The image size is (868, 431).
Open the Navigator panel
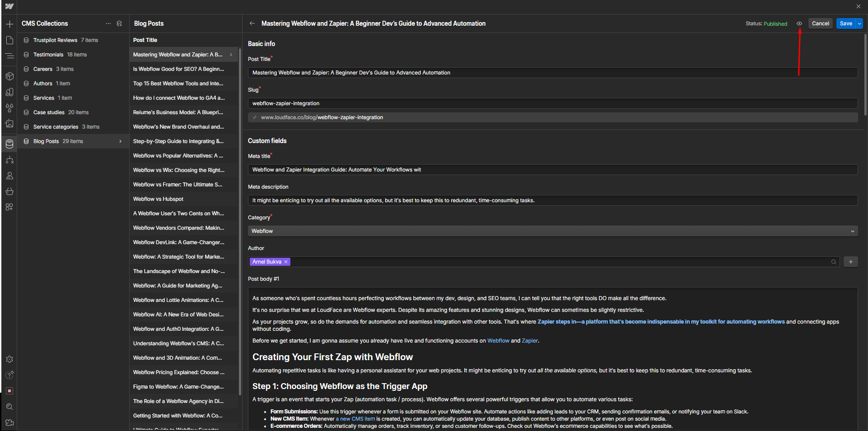coord(9,56)
